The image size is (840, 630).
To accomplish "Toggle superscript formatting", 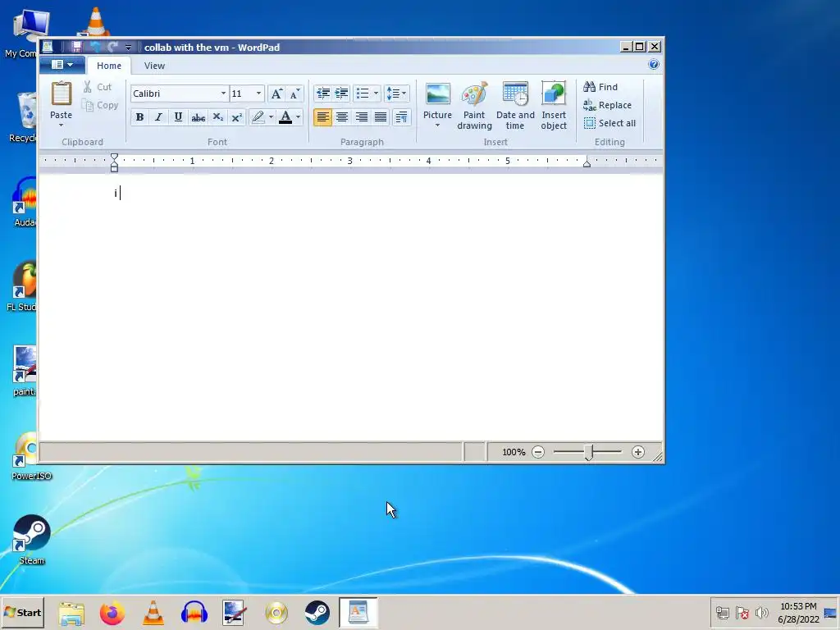I will click(237, 116).
